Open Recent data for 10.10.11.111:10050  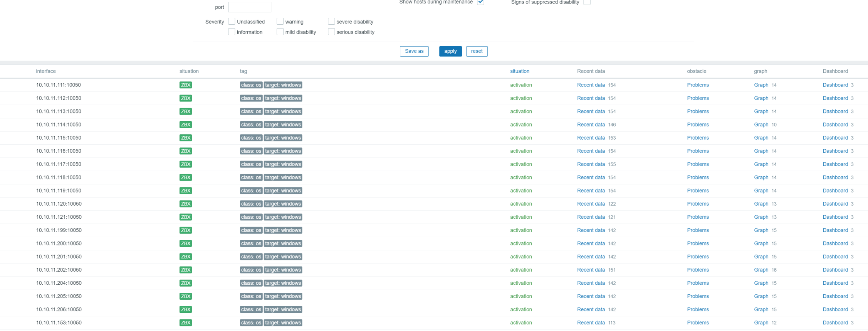591,85
